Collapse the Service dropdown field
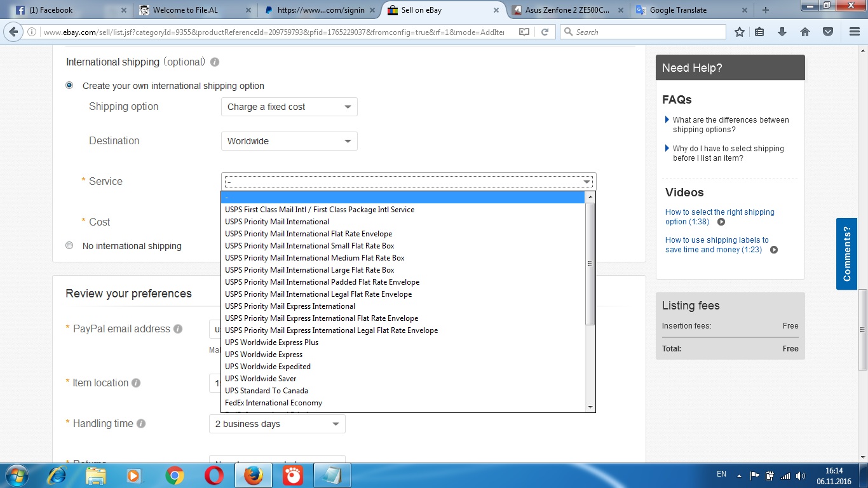The image size is (868, 488). (x=409, y=182)
